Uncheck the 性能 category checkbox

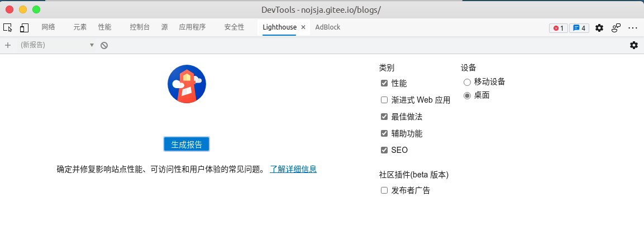384,83
